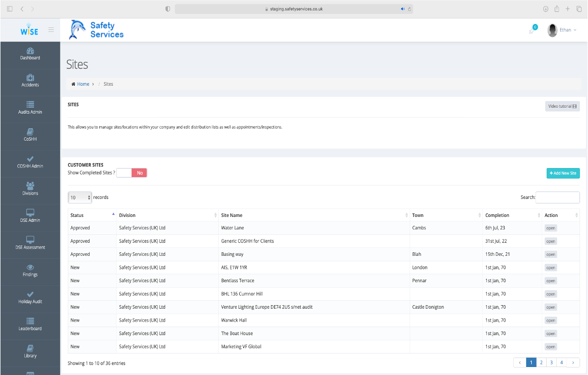Screen dimensions: 588x375
Task: Open the Accidents sidebar icon
Action: (30, 78)
